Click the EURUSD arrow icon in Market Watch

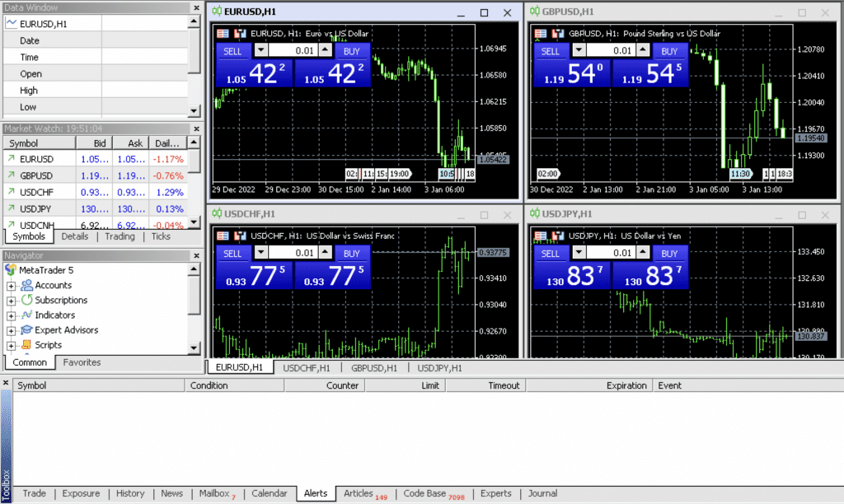point(11,159)
